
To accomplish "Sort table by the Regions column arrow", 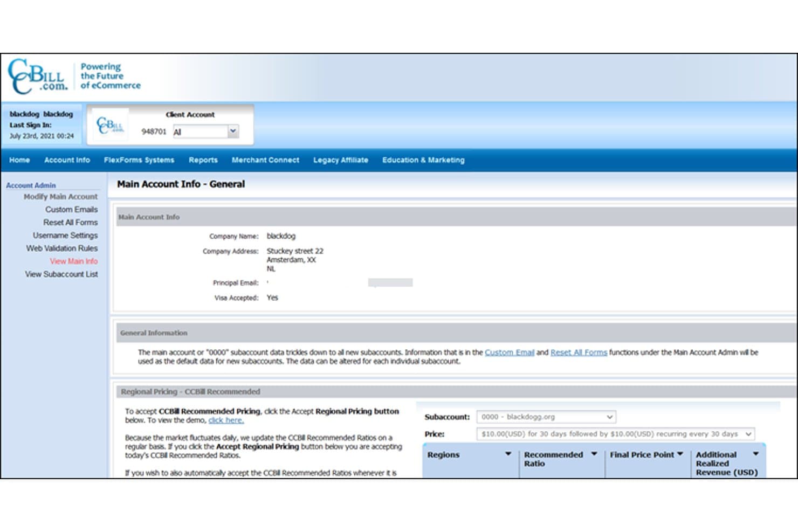I will [x=508, y=454].
